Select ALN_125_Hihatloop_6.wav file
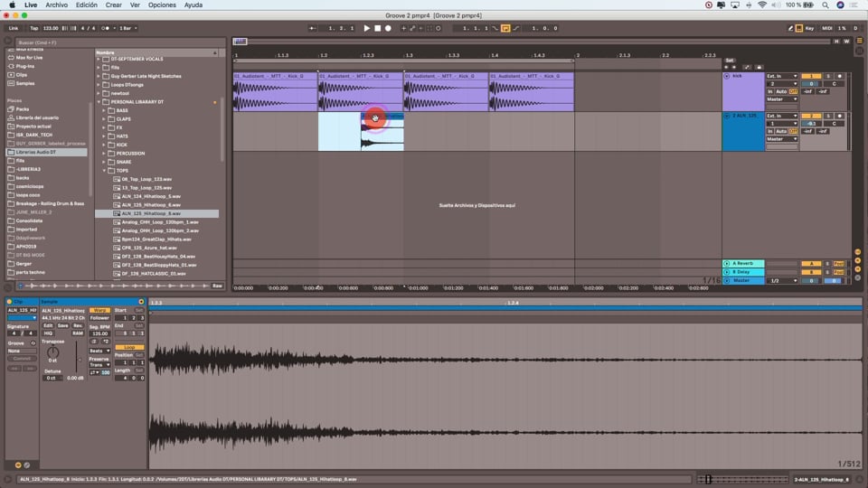The height and width of the screenshot is (488, 868). pos(151,205)
